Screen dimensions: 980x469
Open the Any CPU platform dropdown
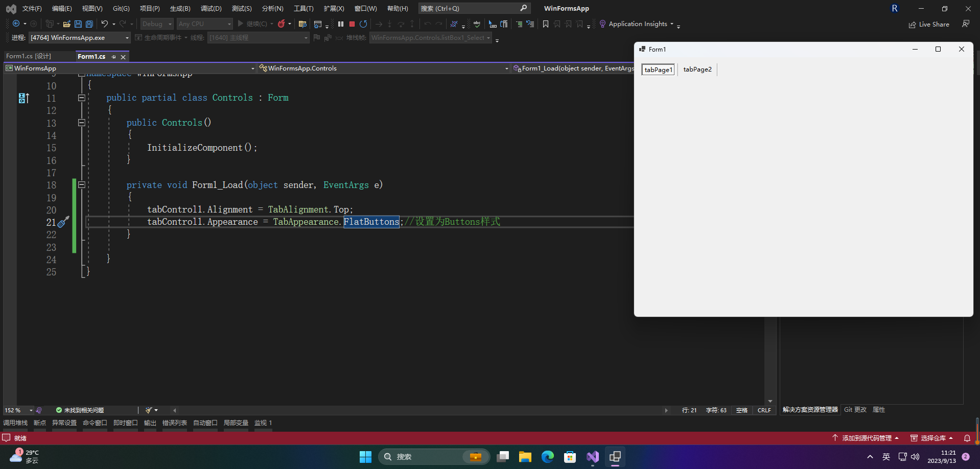pyautogui.click(x=204, y=24)
